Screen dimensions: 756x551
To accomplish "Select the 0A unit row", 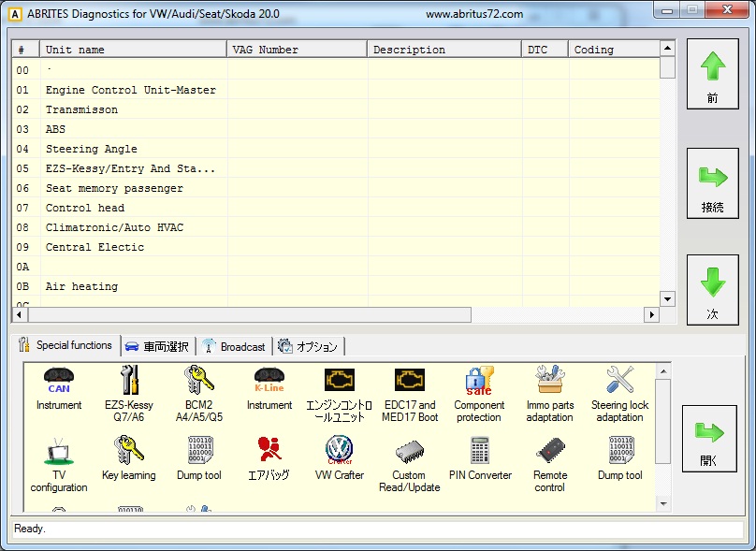I will click(x=336, y=267).
